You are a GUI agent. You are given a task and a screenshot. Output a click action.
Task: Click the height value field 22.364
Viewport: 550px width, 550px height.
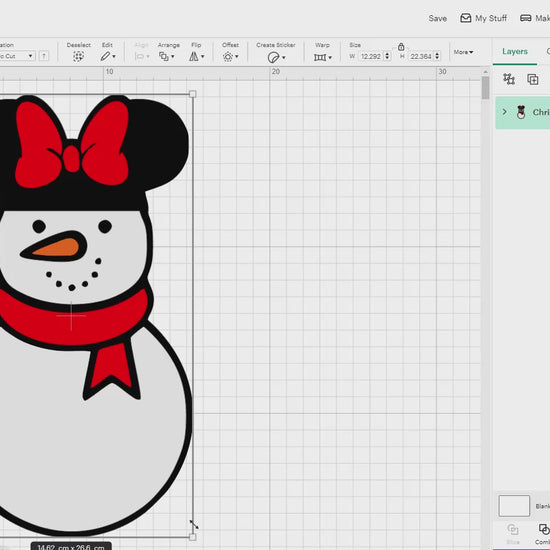tap(421, 56)
